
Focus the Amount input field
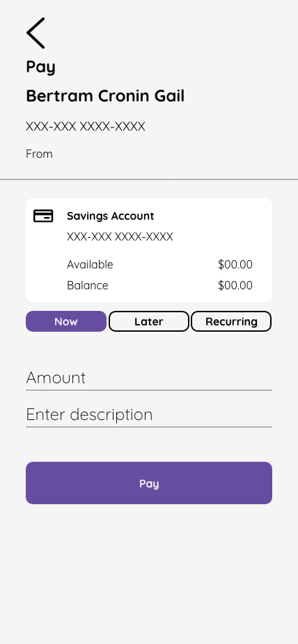pyautogui.click(x=149, y=378)
